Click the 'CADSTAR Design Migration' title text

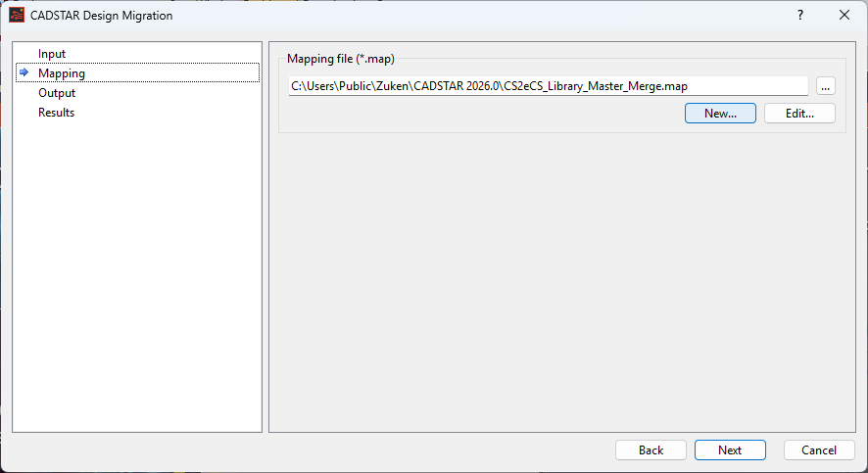pyautogui.click(x=101, y=16)
